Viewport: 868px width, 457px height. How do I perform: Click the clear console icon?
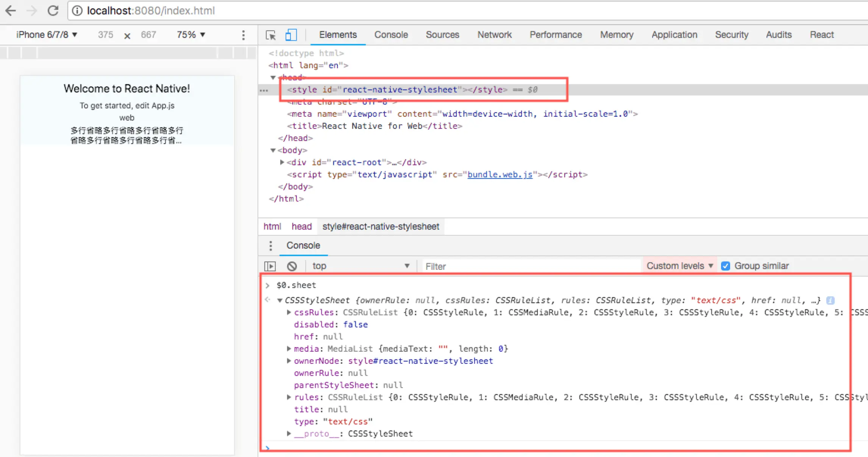(x=292, y=266)
